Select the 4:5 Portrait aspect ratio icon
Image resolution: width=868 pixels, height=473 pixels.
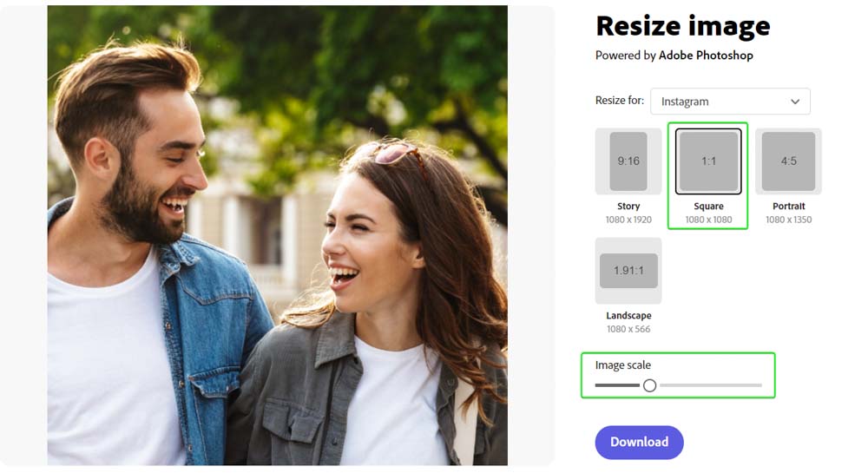tap(788, 161)
